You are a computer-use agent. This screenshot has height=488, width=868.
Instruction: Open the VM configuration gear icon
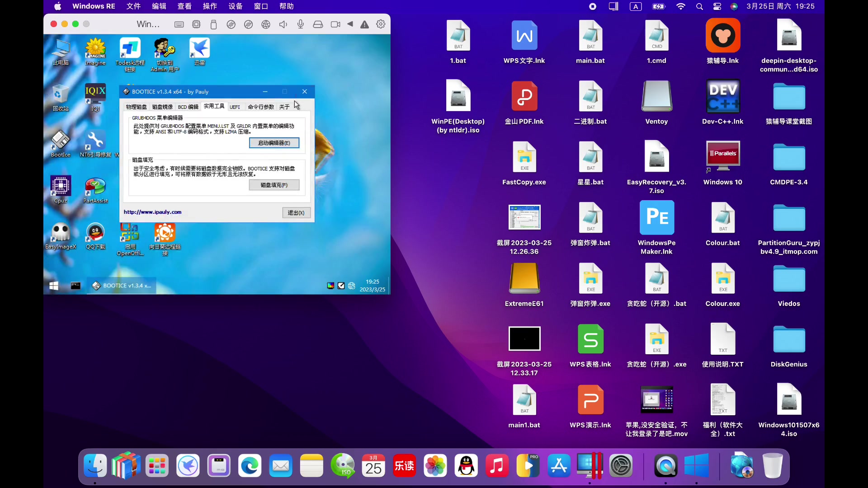coord(381,24)
